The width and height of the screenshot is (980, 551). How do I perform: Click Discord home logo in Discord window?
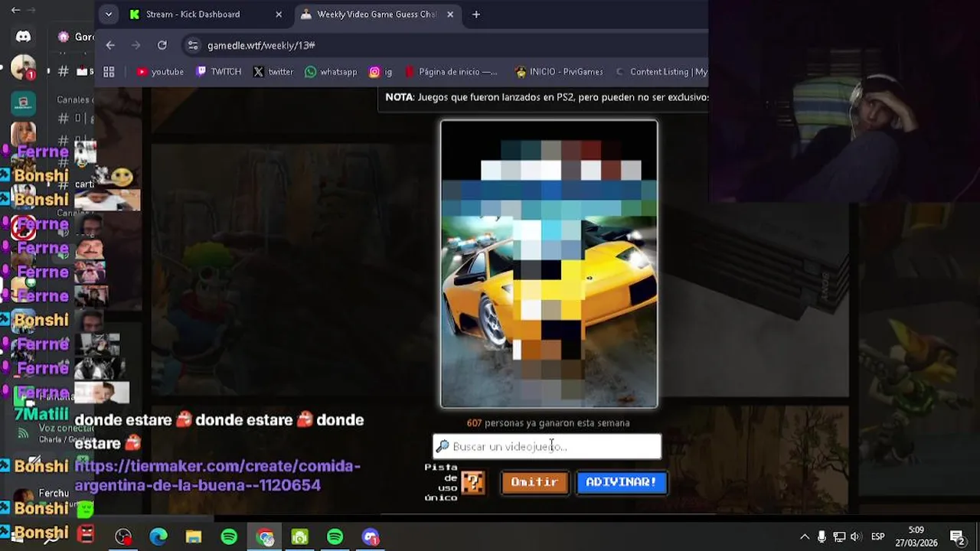pos(23,37)
